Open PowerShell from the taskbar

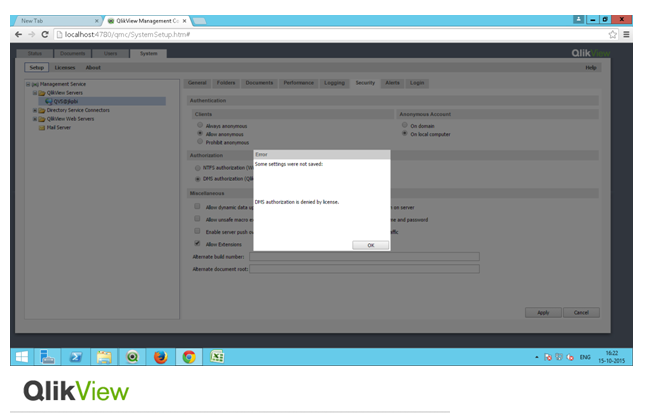pyautogui.click(x=75, y=357)
